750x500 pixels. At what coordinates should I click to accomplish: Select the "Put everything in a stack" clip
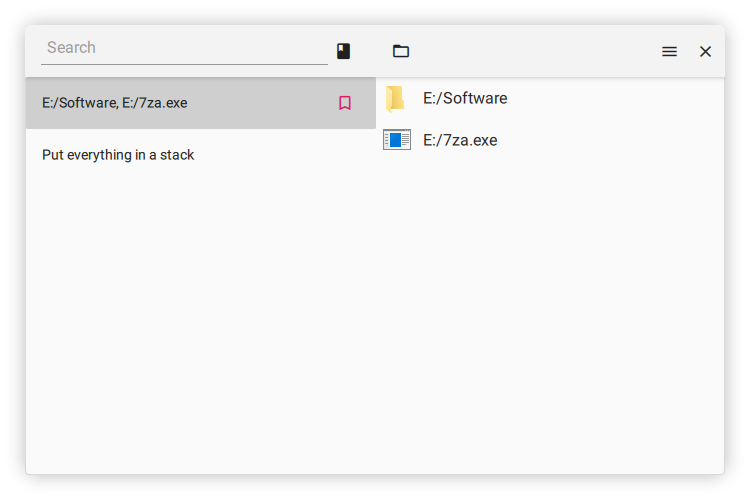(x=118, y=155)
